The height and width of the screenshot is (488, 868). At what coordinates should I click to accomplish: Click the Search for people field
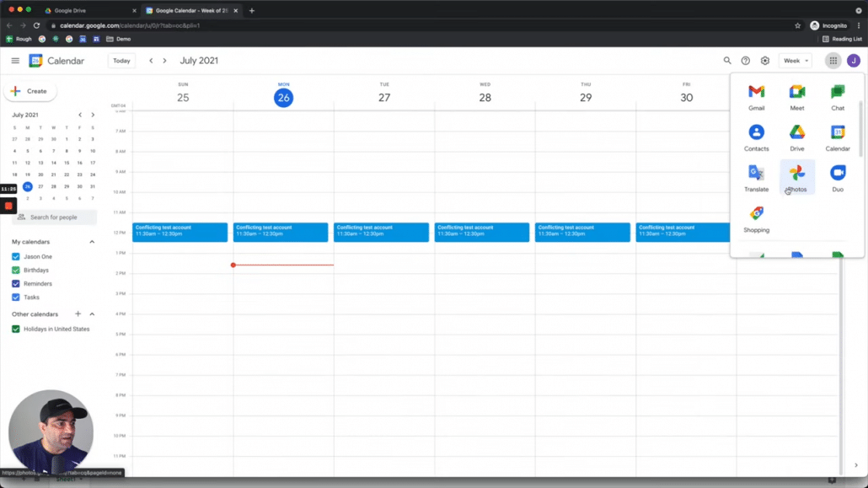coord(54,217)
